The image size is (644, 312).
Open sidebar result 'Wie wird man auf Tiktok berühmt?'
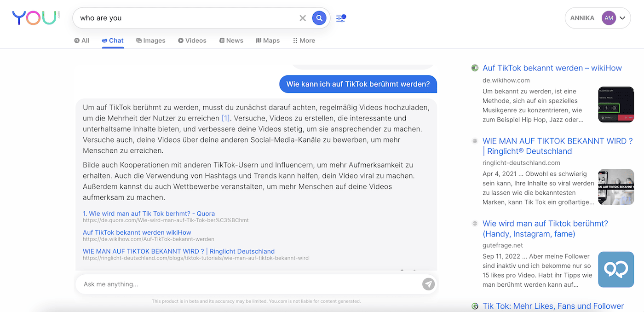click(x=545, y=229)
